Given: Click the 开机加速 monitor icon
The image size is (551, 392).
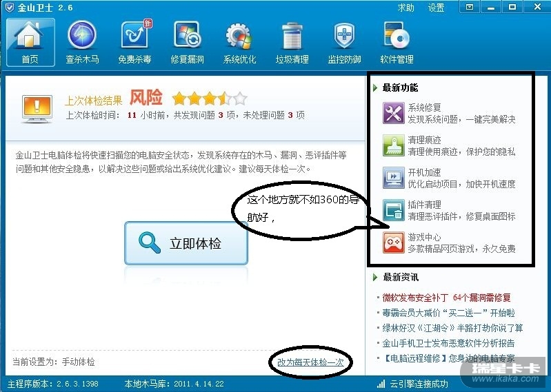Looking at the screenshot, I should [394, 178].
